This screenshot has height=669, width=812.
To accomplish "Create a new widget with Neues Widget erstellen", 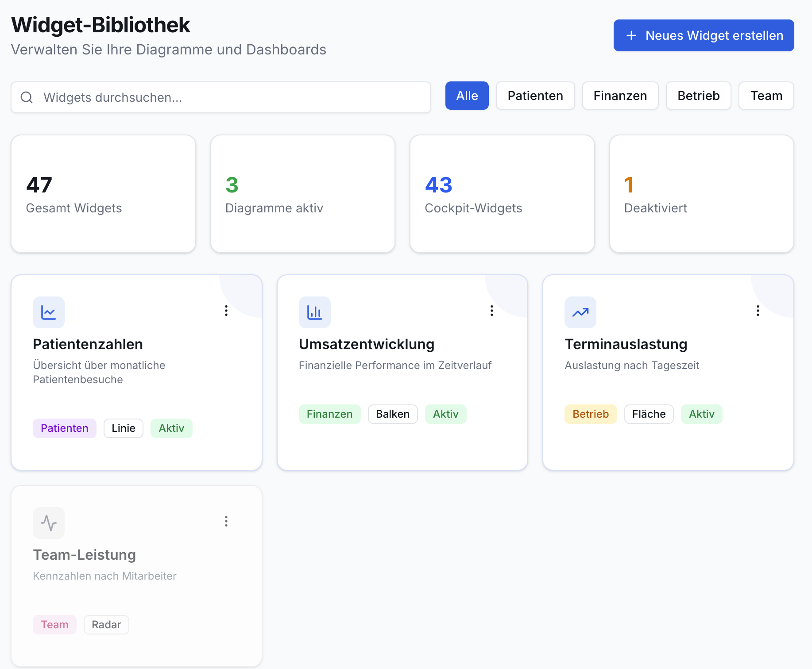I will click(x=704, y=35).
